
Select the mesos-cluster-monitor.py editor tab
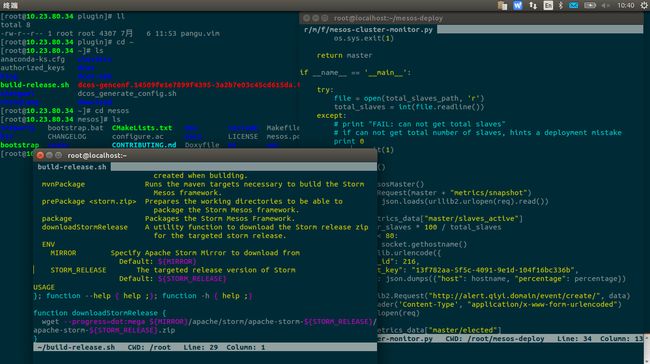(x=368, y=30)
